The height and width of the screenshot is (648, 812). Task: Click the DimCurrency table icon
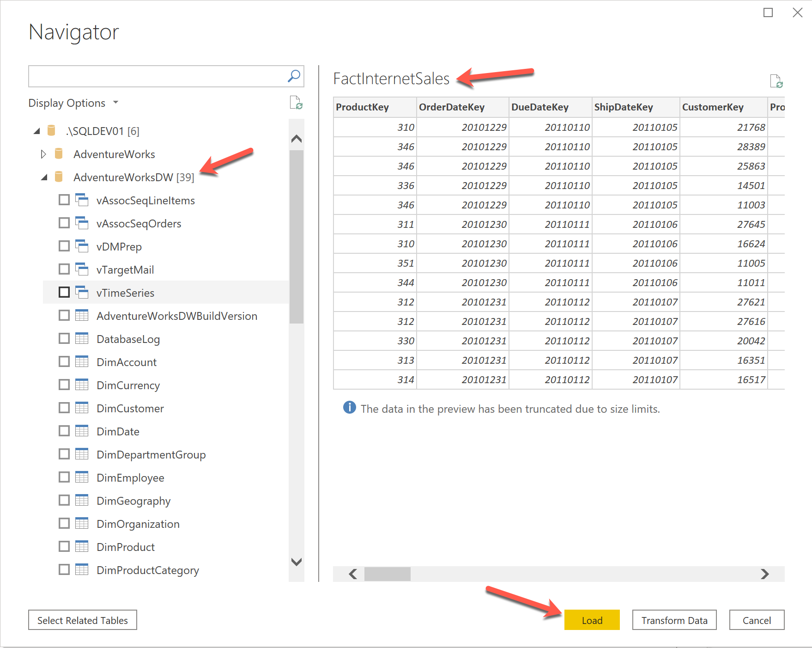tap(82, 385)
